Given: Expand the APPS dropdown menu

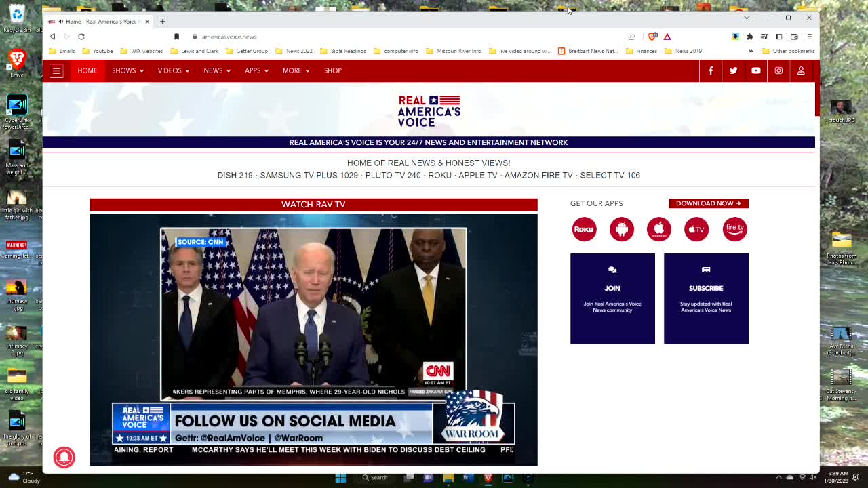Looking at the screenshot, I should [257, 70].
